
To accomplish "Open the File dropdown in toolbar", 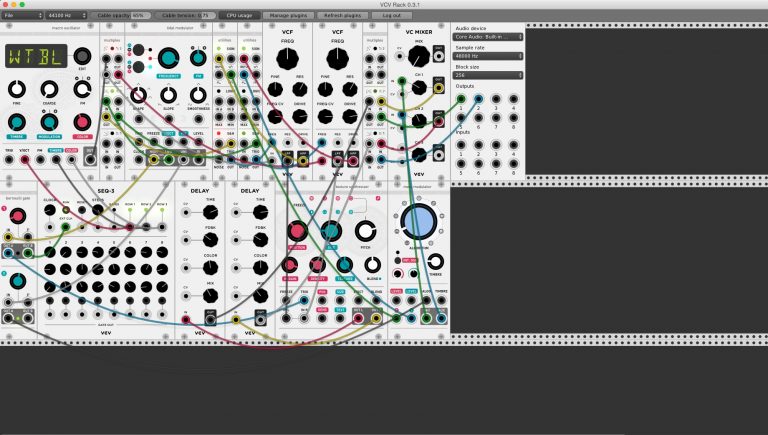I will (x=22, y=15).
